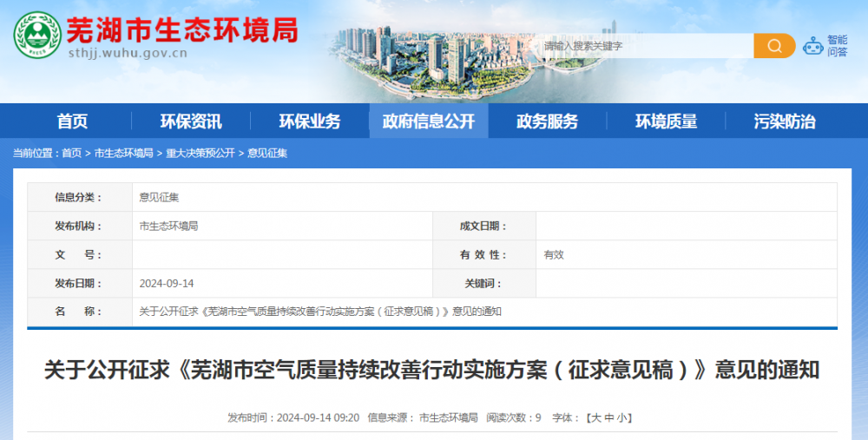Open the 污染防治 navigation tab
The image size is (868, 440).
point(785,121)
